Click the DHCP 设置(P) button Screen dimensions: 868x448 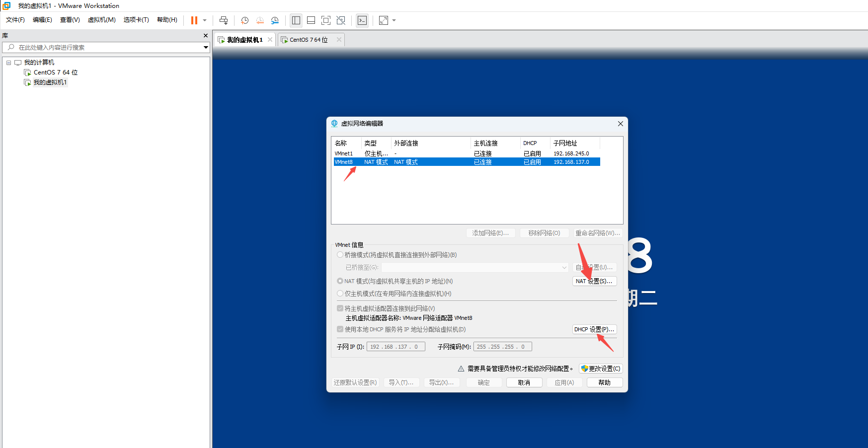point(594,329)
